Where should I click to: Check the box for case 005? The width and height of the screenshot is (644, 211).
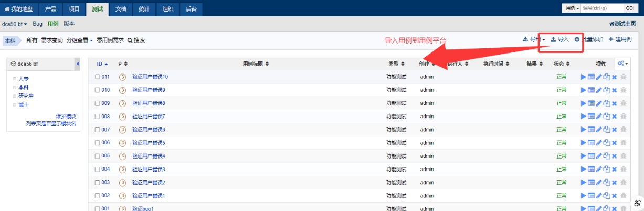coord(97,156)
